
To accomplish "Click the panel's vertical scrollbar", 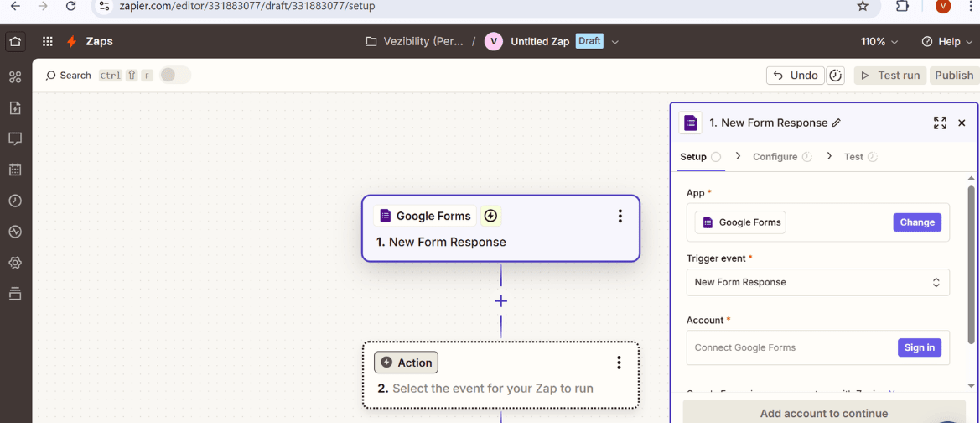I will click(972, 260).
